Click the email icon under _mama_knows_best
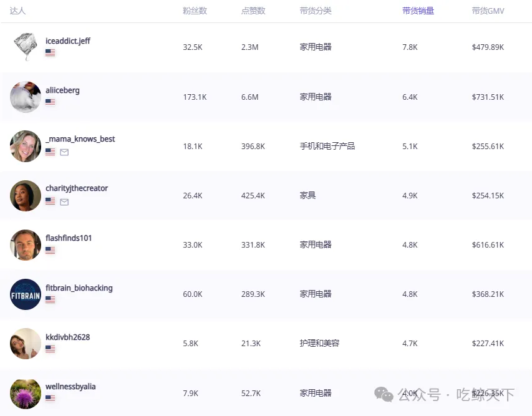Viewport: 532px width, 416px height. 64,152
